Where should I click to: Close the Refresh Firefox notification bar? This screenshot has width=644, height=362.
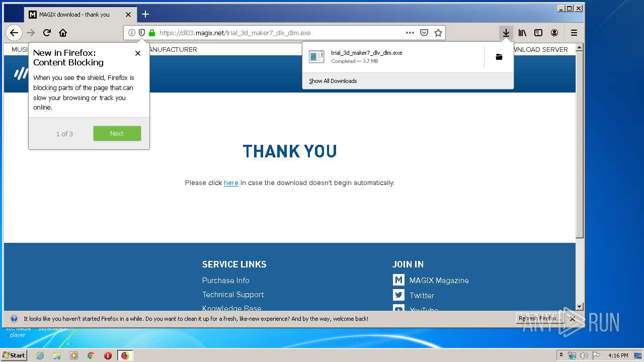tap(573, 319)
